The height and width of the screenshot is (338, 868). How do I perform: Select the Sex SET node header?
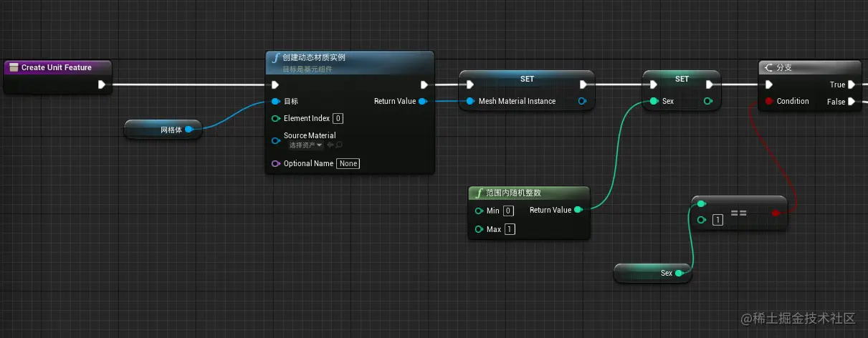[682, 79]
